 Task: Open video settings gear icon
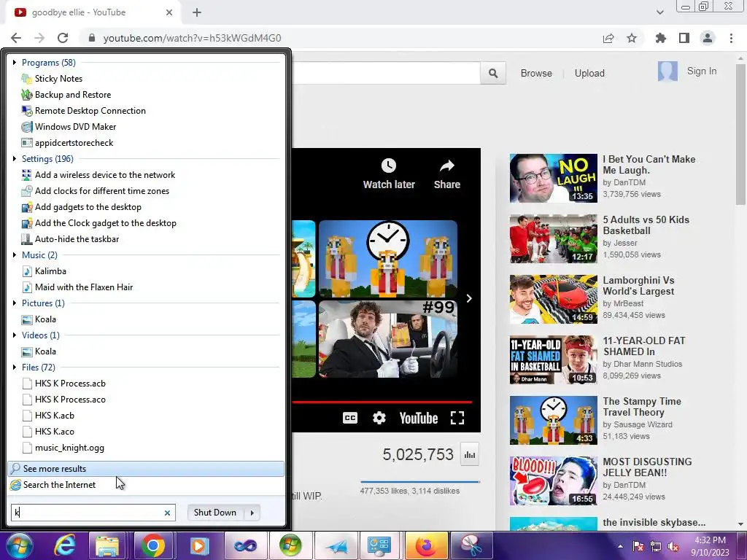(x=379, y=418)
